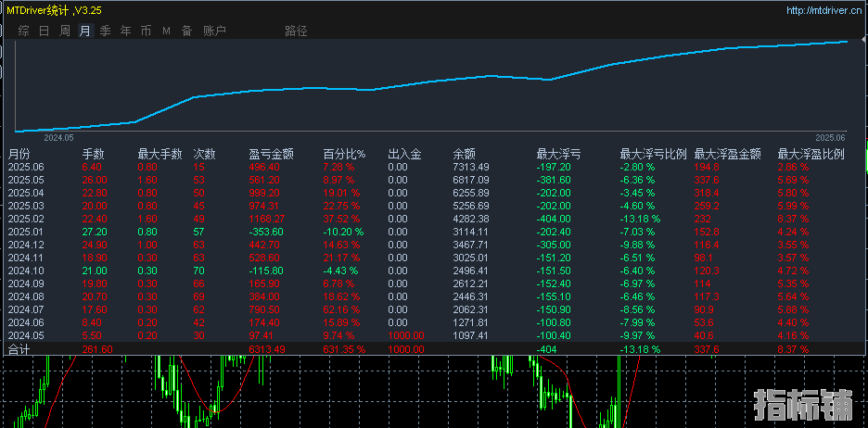The height and width of the screenshot is (428, 868).
Task: Click the 62.16 % percentage value
Action: click(341, 309)
